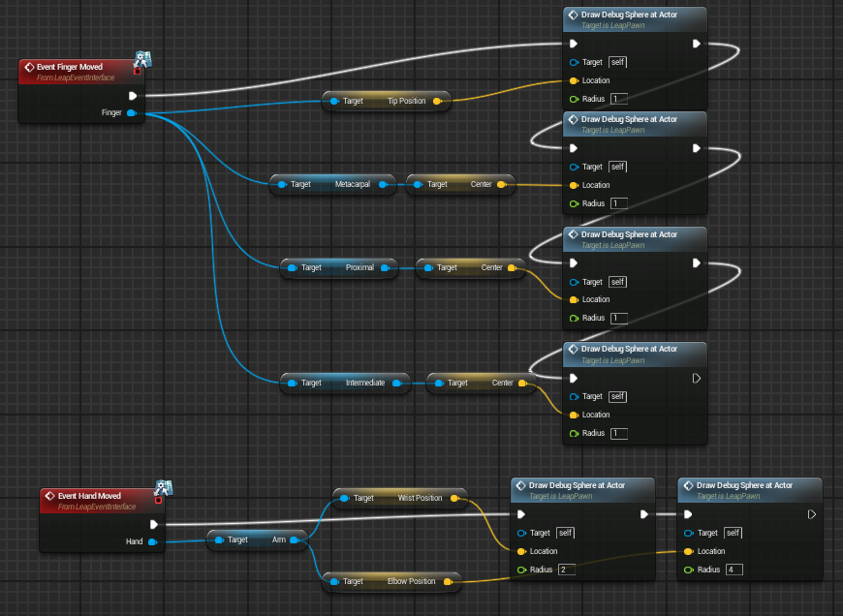Click Target pin of Center node following Intermediate
The image size is (843, 616).
coord(439,384)
